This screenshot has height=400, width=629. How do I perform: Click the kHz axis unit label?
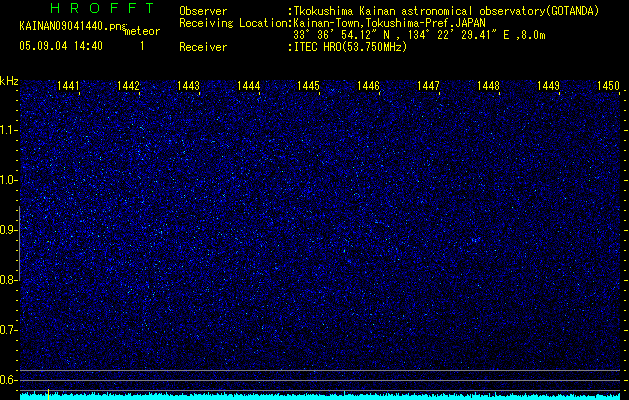(9, 81)
